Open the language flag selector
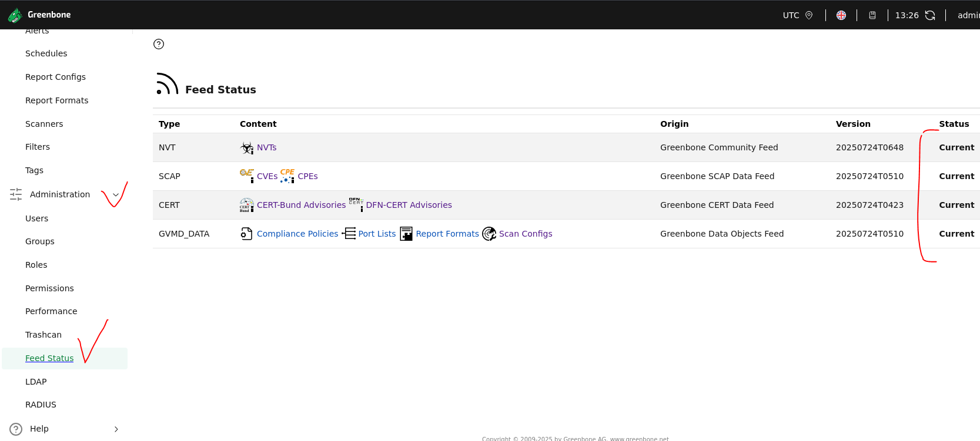 [x=841, y=15]
